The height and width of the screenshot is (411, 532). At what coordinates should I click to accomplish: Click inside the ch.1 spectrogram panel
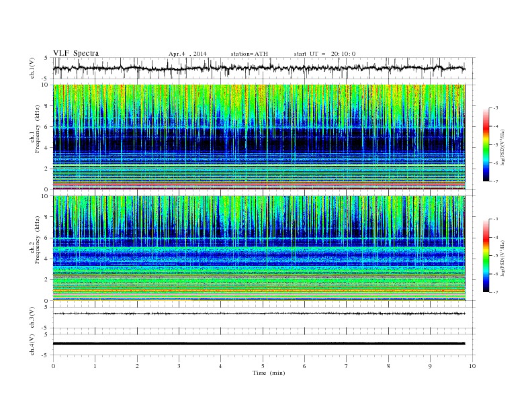point(259,137)
